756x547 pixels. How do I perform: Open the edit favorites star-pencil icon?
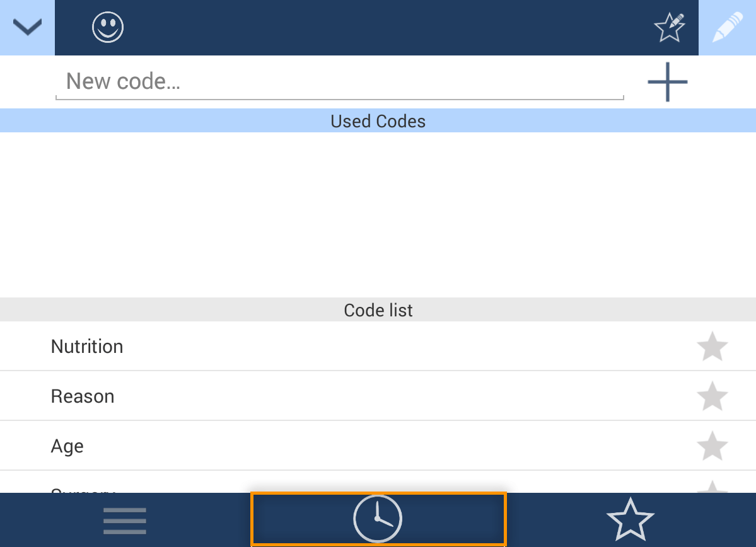670,27
